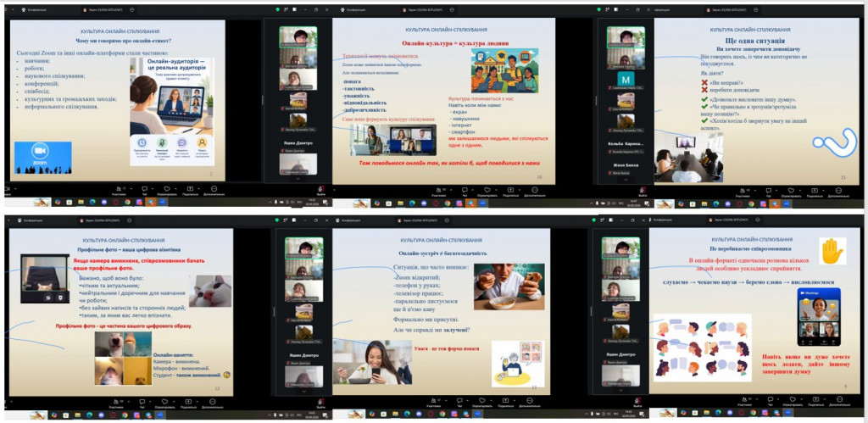The image size is (868, 423).
Task: Click Поделиться in the 'Онлайн-культура = культура людини' window
Action: (511, 192)
